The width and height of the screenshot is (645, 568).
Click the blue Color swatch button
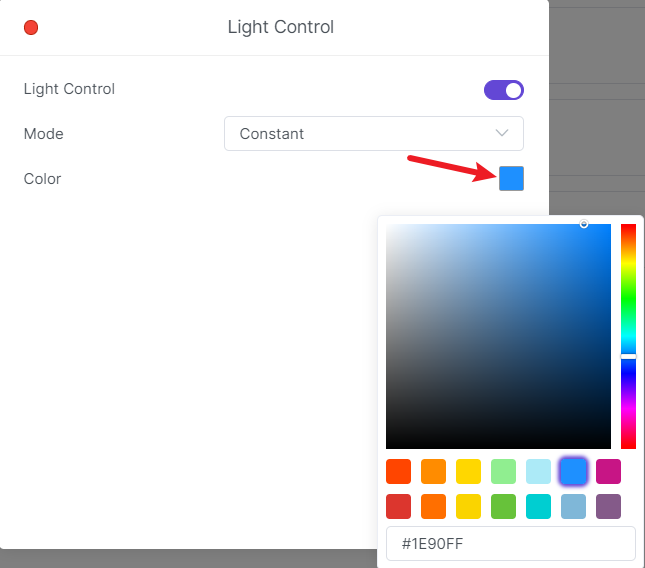[511, 179]
